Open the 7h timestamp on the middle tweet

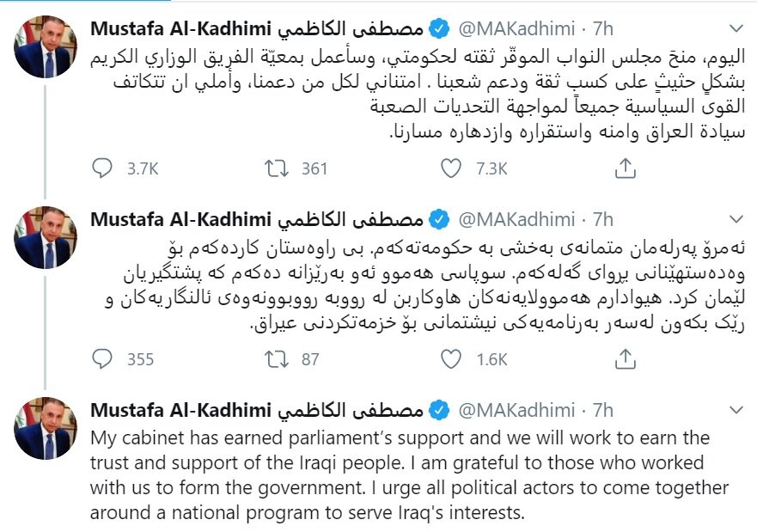603,218
